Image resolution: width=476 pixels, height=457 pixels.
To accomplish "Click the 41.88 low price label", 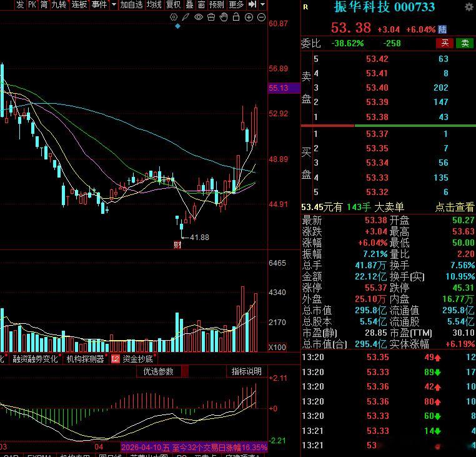I will click(x=199, y=238).
